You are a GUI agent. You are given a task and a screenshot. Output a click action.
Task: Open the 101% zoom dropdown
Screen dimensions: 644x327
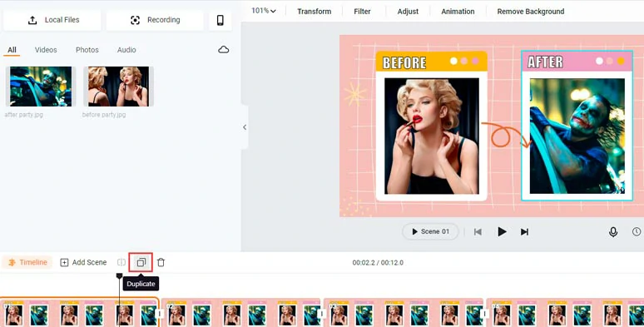pos(264,11)
